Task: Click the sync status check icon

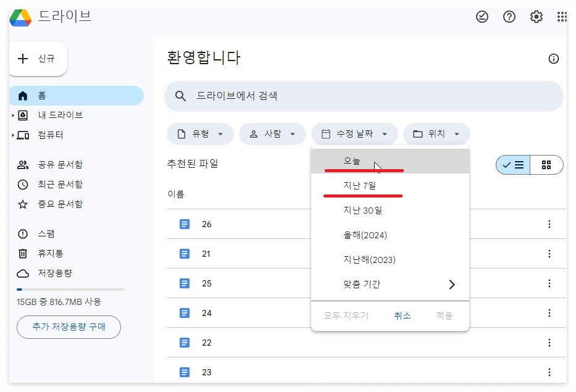Action: [482, 17]
